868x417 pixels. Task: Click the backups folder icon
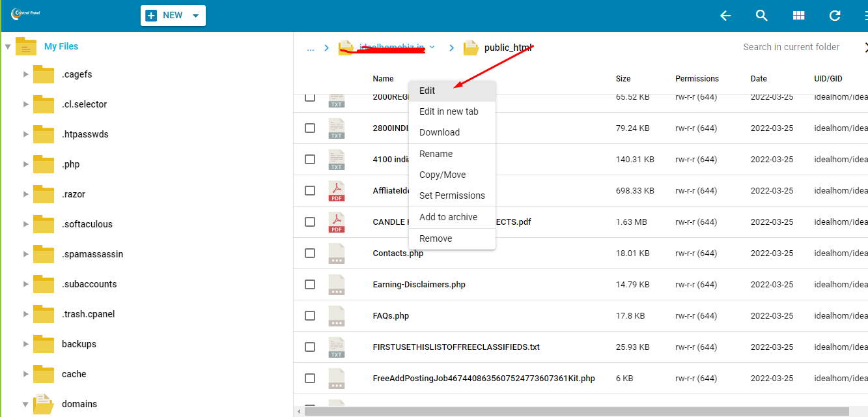(44, 344)
